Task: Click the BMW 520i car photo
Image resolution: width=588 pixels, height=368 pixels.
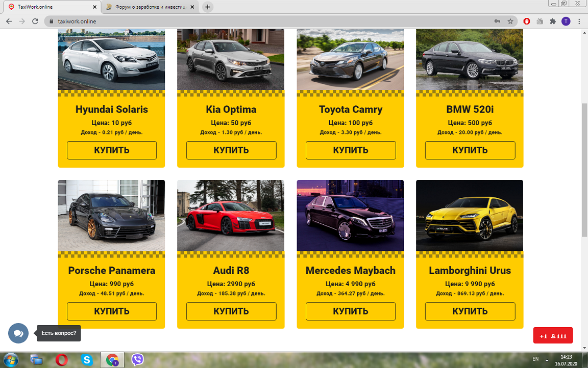Action: click(x=470, y=59)
